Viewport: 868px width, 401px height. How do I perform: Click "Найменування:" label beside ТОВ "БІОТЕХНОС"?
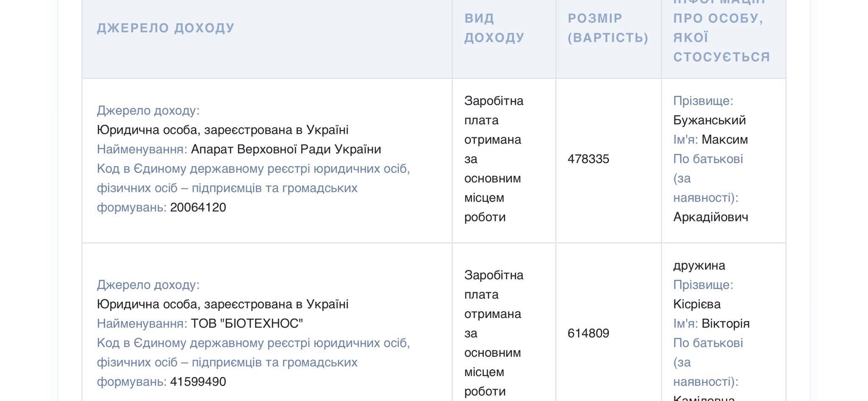coord(142,323)
